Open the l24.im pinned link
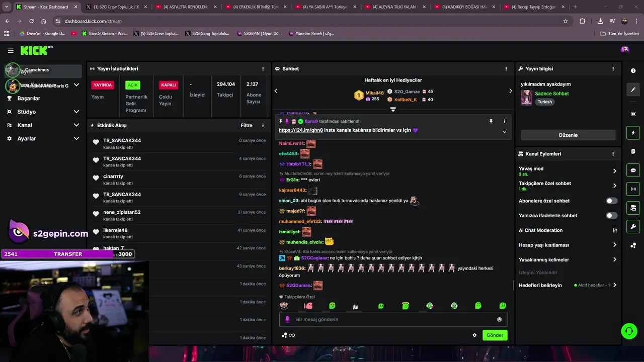Screen dimensions: 644x362 (301, 130)
